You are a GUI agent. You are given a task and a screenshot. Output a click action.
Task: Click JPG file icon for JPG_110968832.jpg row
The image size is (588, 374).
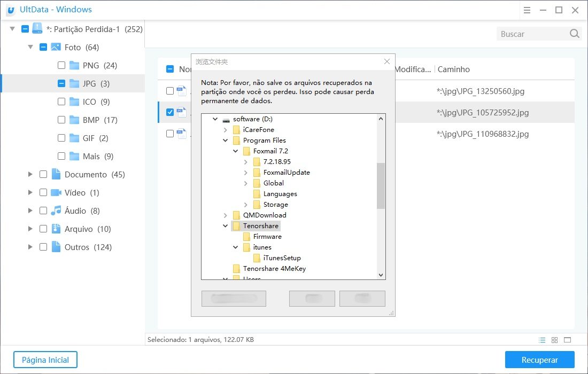click(182, 134)
